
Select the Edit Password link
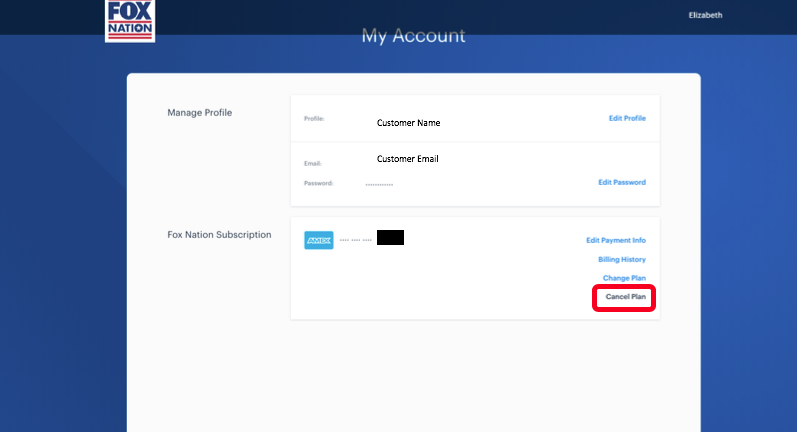(x=621, y=182)
